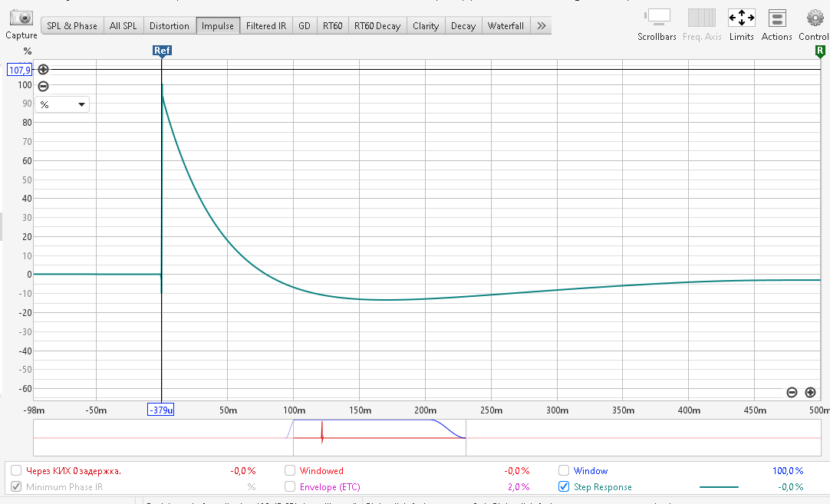Click the Step Response line colour sample
830x504 pixels.
tap(719, 487)
